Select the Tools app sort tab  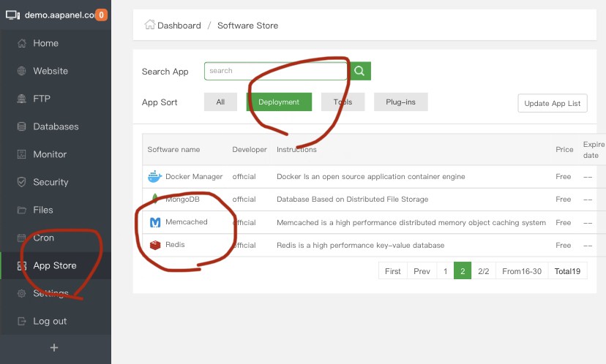[343, 102]
